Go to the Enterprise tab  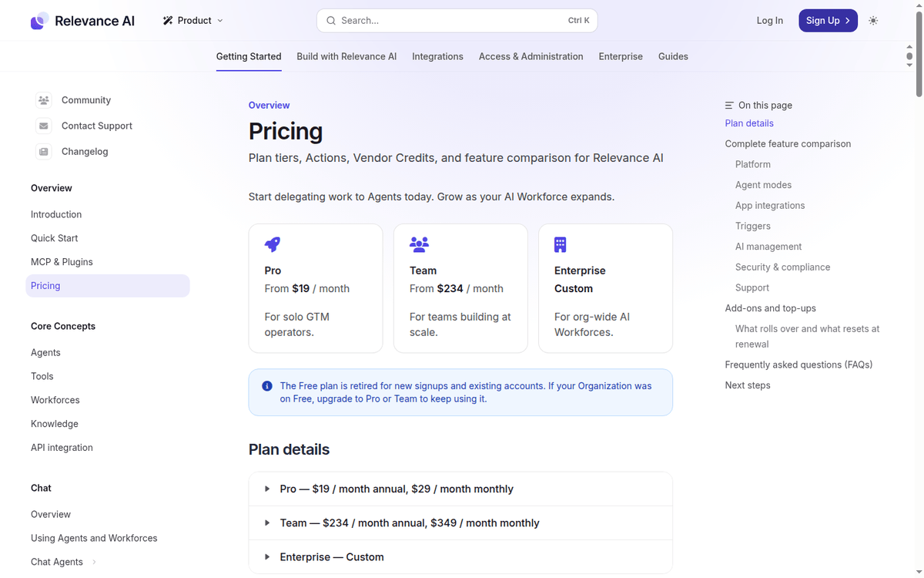point(621,56)
